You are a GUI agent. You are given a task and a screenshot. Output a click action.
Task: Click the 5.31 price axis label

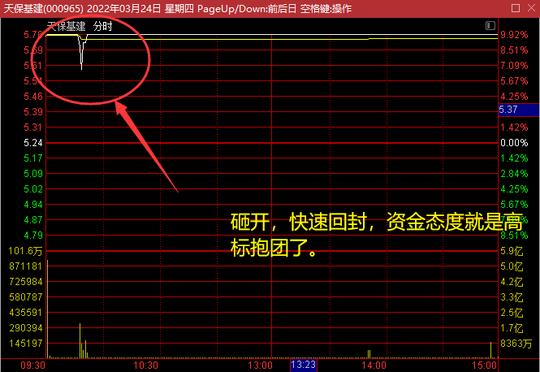[x=33, y=127]
